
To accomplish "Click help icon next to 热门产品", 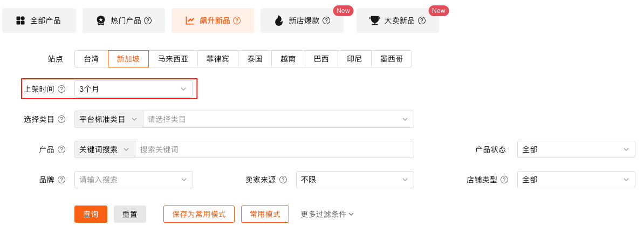I will coord(148,20).
